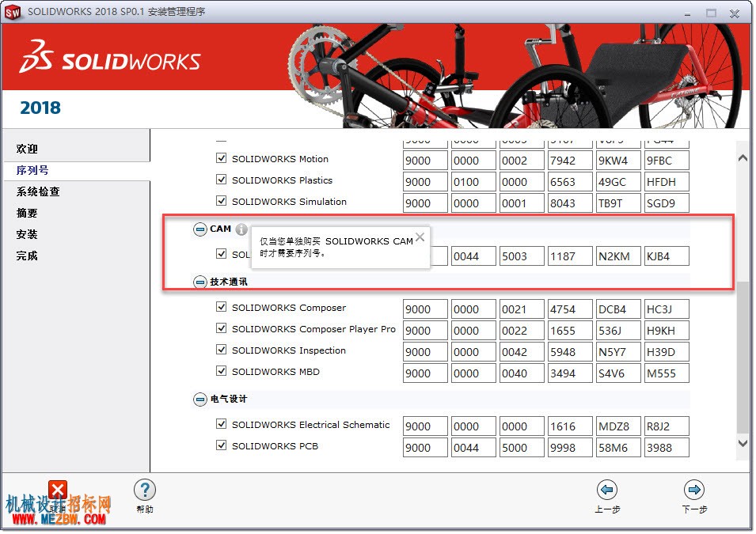This screenshot has height=534, width=756.
Task: Click first serial field of SOLIDWORKS Plastics
Action: point(425,182)
